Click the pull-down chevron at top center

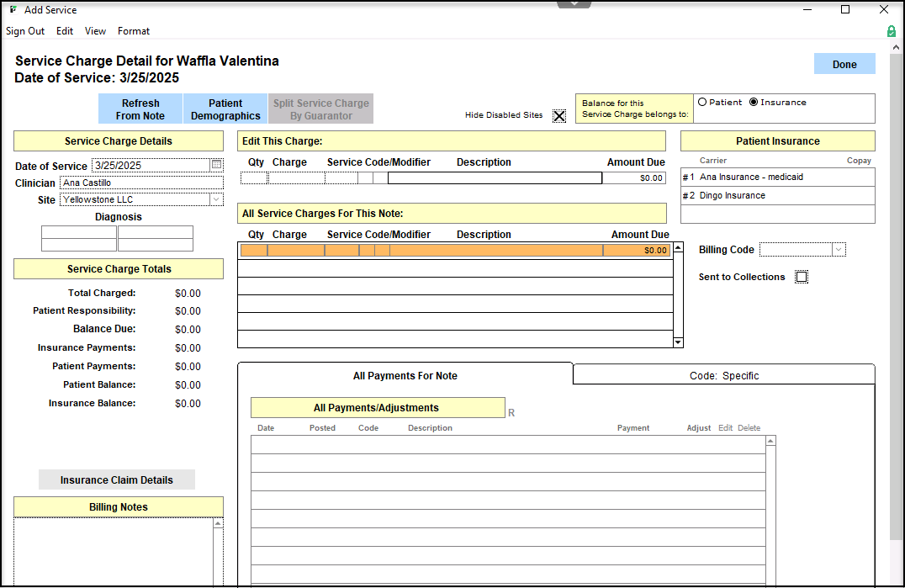(574, 4)
